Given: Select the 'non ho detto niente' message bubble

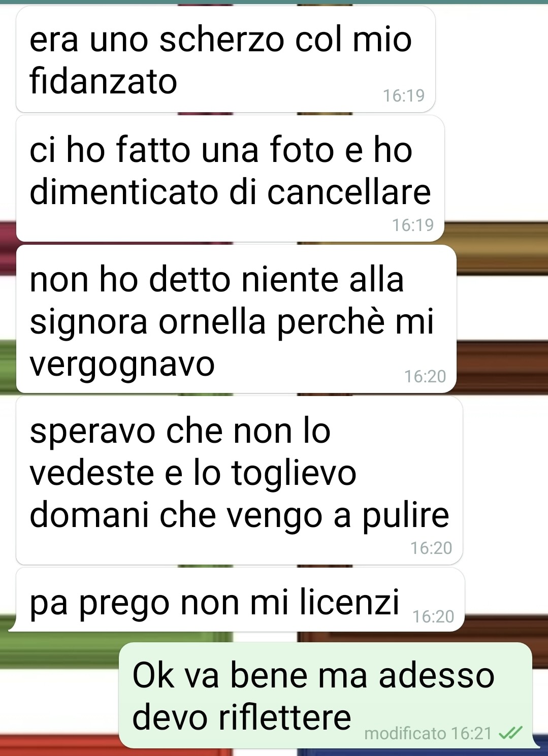Looking at the screenshot, I should 236,319.
